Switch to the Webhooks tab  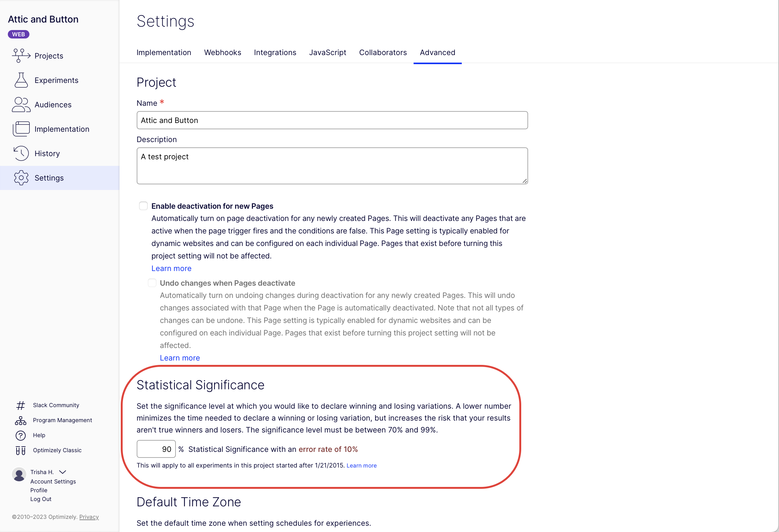coord(222,53)
